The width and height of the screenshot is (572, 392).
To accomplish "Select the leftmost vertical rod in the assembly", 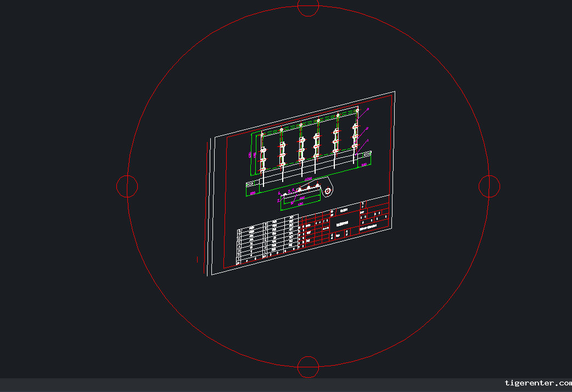I will (263, 159).
